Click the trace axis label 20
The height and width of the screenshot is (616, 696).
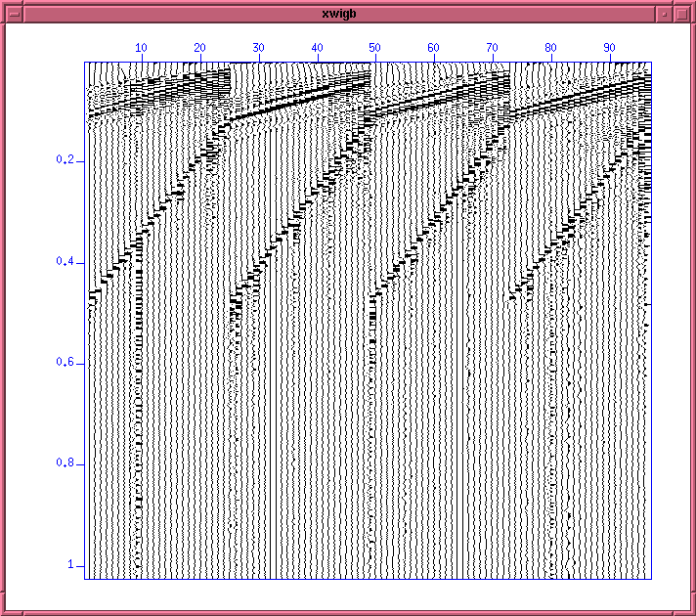click(x=200, y=47)
